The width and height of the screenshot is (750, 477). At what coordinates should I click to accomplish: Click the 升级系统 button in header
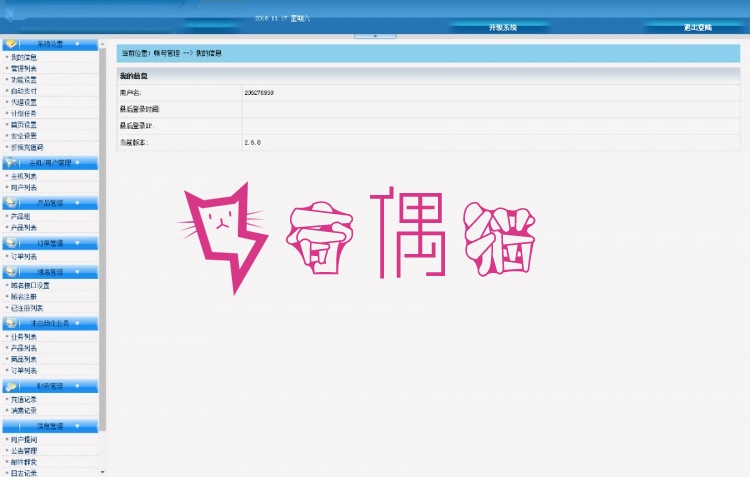tap(503, 28)
